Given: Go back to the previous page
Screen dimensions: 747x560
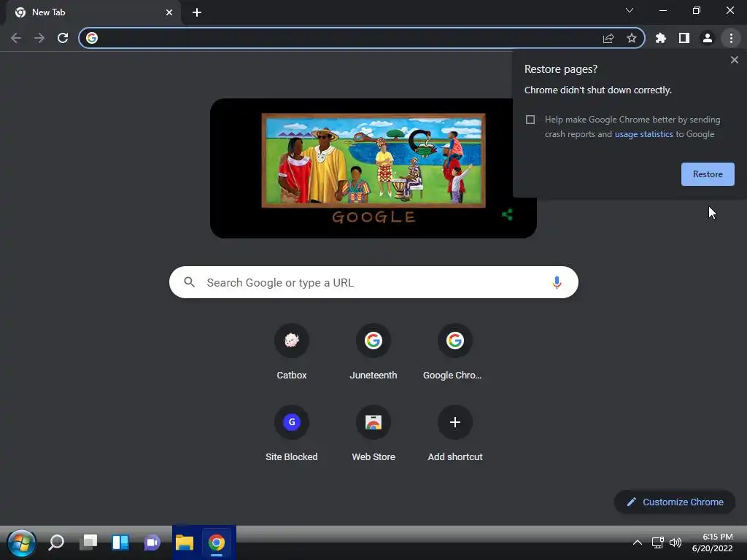Looking at the screenshot, I should (x=16, y=38).
